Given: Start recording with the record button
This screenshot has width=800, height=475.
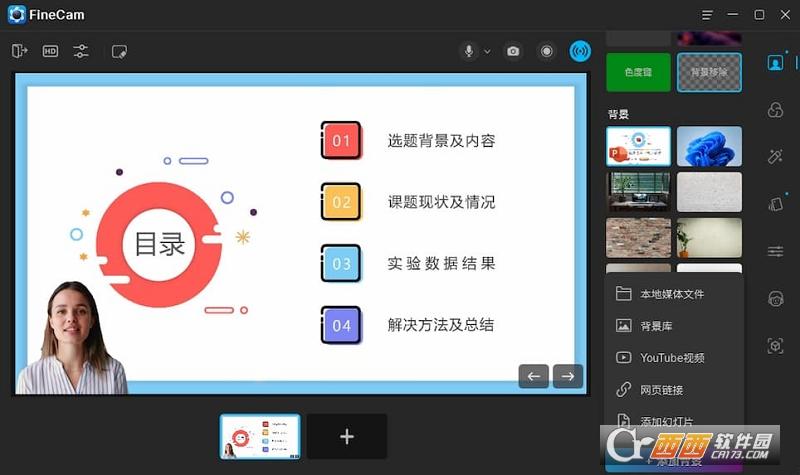Looking at the screenshot, I should click(x=546, y=51).
